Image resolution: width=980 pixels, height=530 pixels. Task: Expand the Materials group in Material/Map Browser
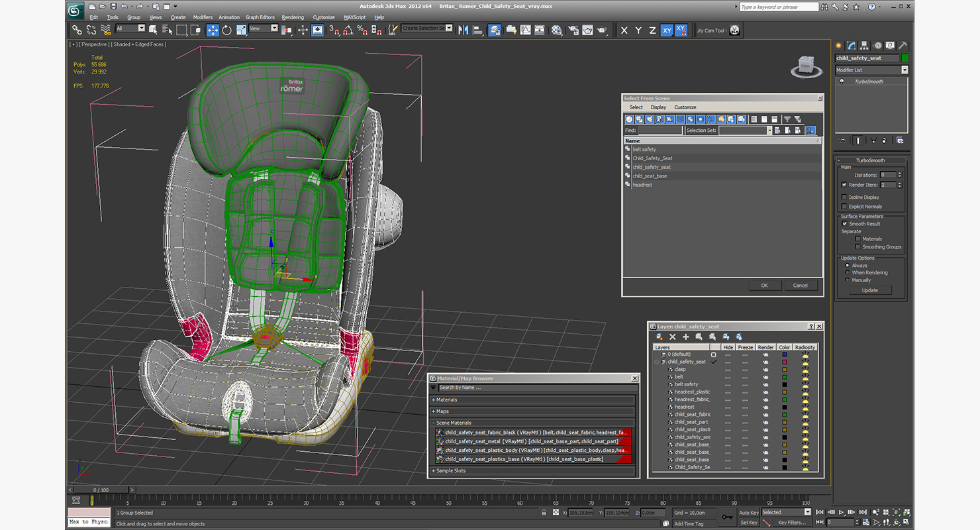click(533, 399)
